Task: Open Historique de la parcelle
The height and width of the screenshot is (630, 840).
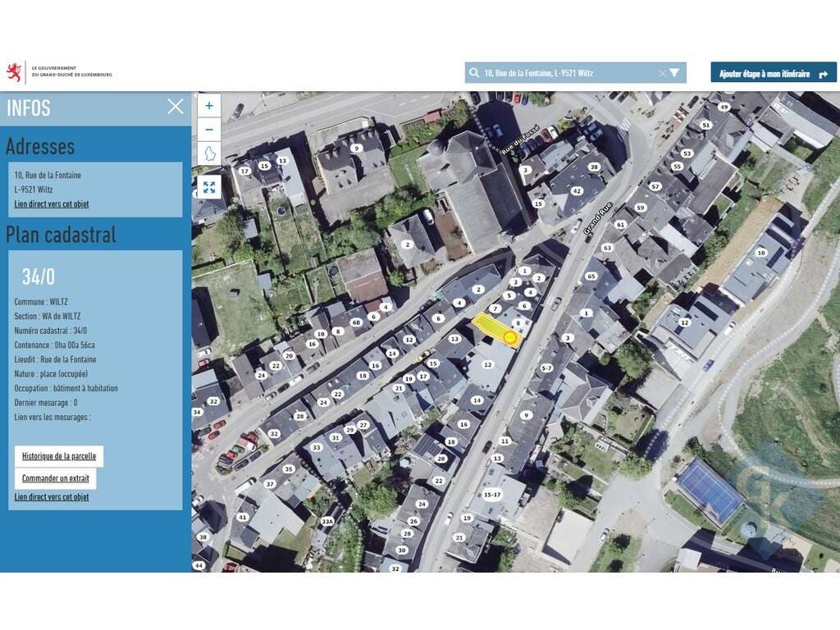Action: click(59, 456)
